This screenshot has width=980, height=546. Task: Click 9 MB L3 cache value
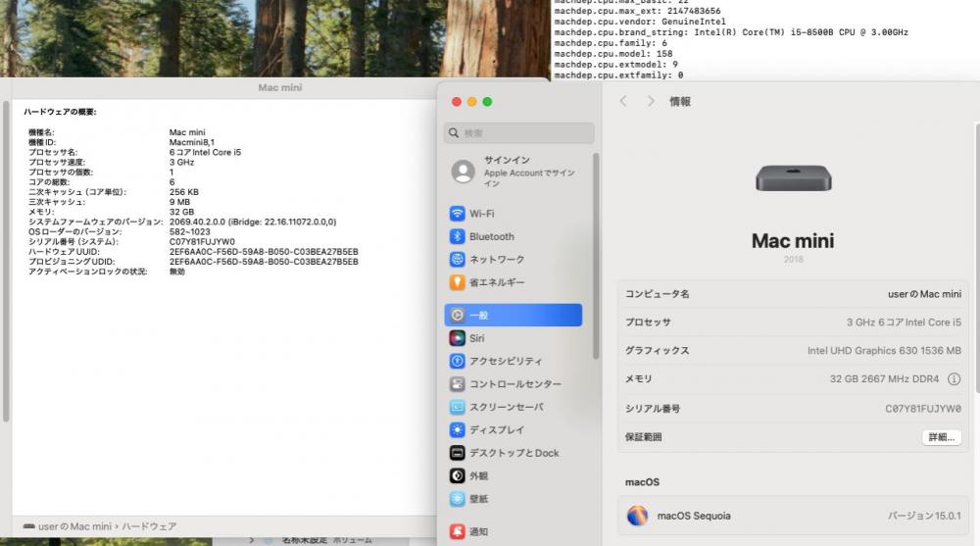179,203
